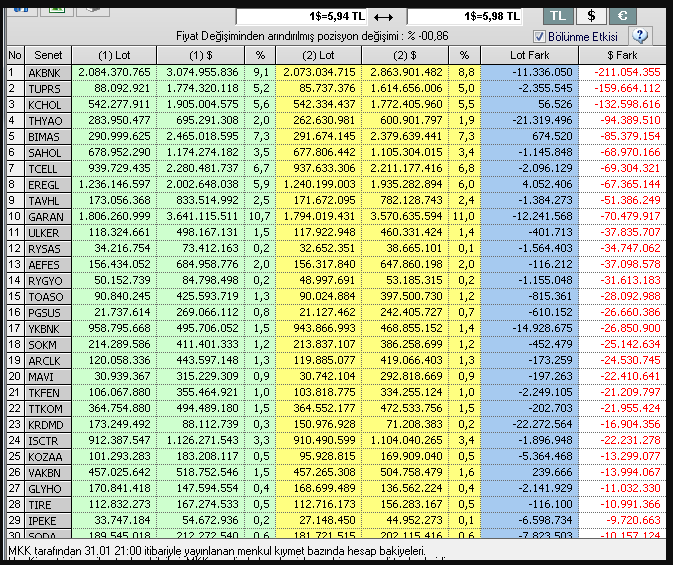673x565 pixels.
Task: Select the THYAO stock row label
Action: pos(48,121)
